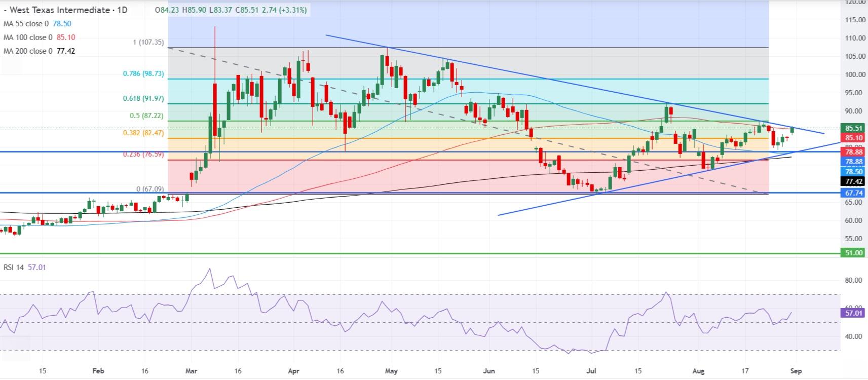The image size is (868, 380).
Task: Select the MA 200 close indicator legend
Action: (39, 51)
